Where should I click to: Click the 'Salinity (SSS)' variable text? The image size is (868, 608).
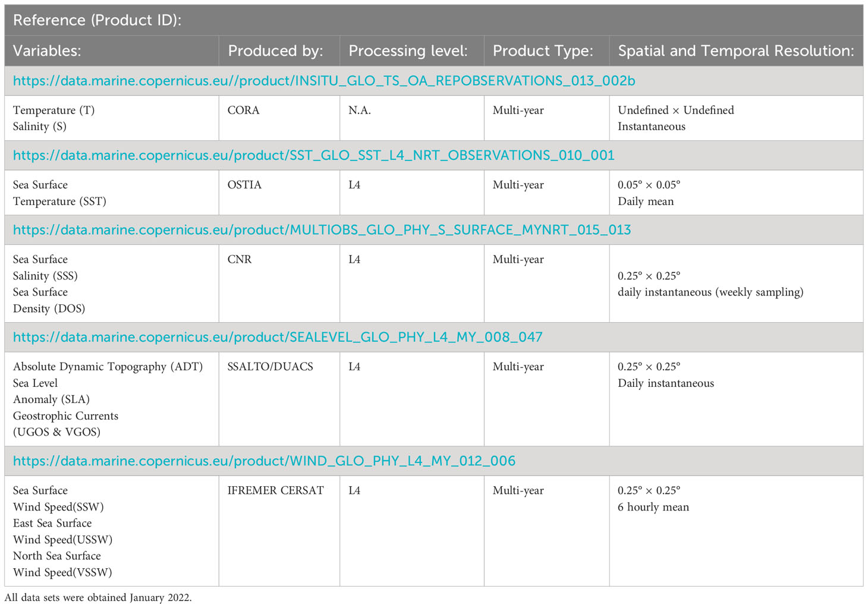coord(45,276)
